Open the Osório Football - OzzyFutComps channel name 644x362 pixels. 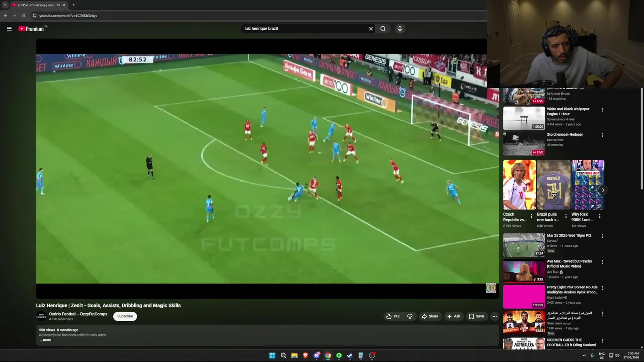click(x=78, y=314)
